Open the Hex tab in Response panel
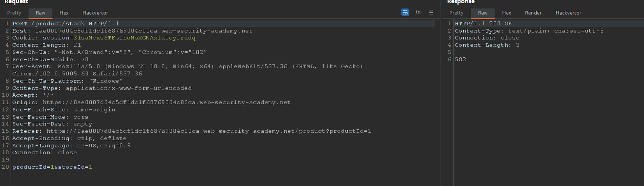The image size is (644, 186). click(x=507, y=13)
